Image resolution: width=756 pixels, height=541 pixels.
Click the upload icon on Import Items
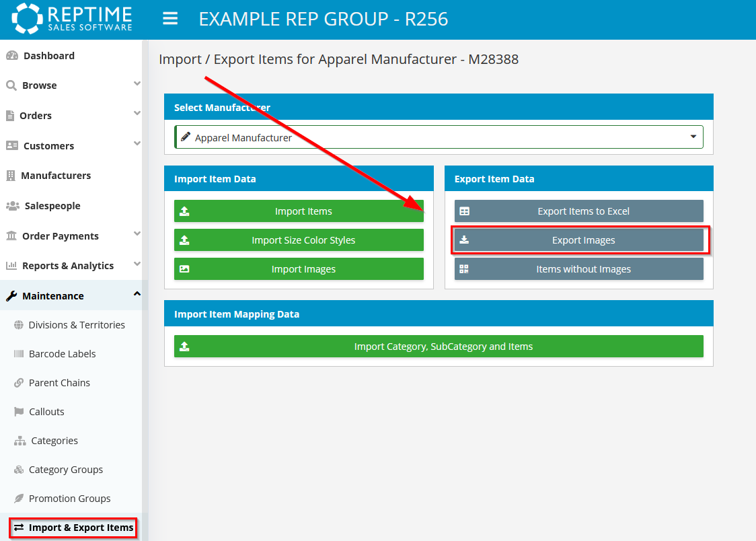[185, 211]
